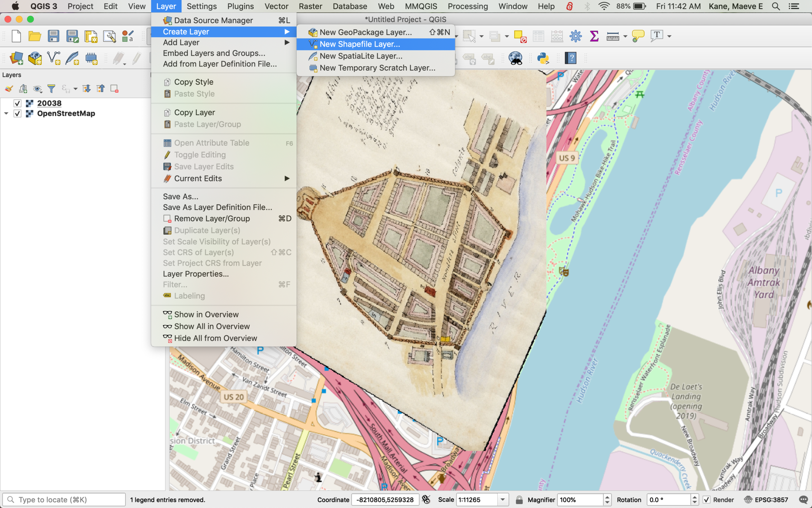Click the Open Project folder icon
812x508 pixels.
(x=35, y=36)
